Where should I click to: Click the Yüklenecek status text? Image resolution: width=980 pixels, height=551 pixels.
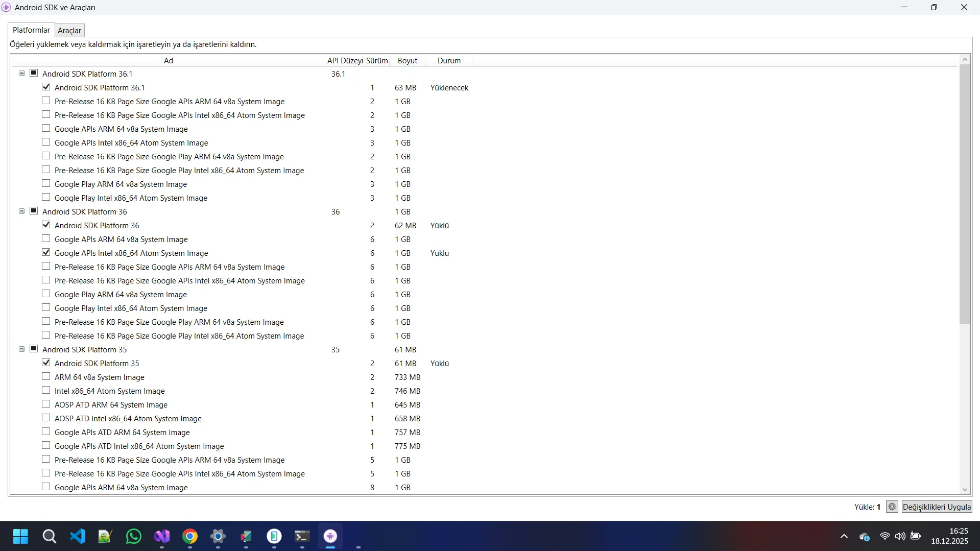(449, 88)
